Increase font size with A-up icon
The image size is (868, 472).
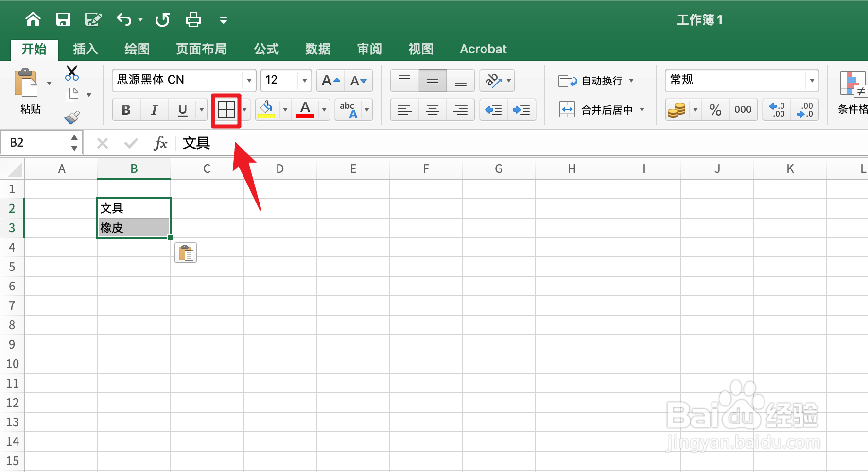330,81
